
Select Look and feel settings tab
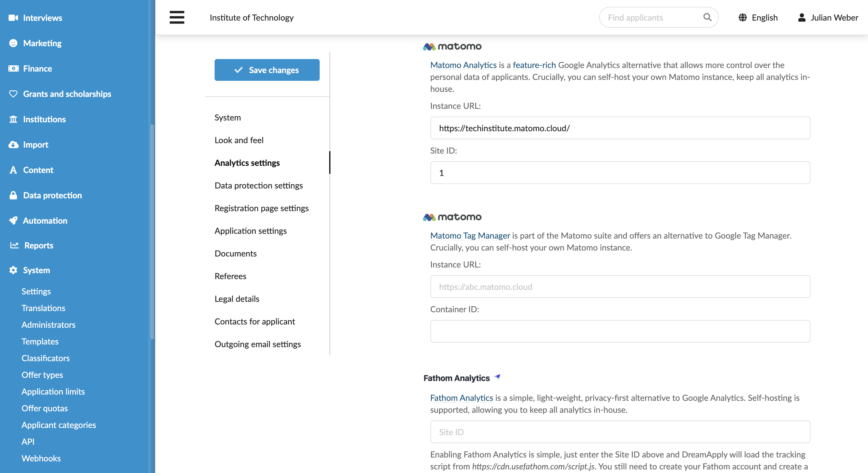(x=239, y=140)
